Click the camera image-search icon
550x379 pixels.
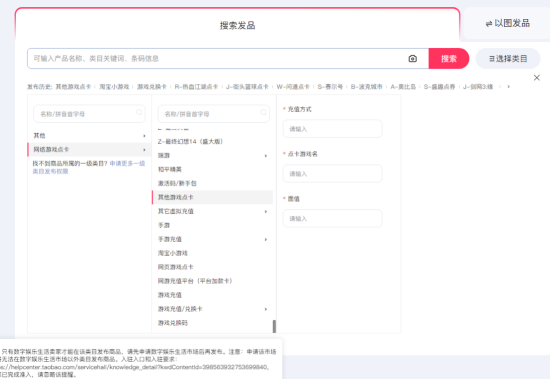point(412,59)
